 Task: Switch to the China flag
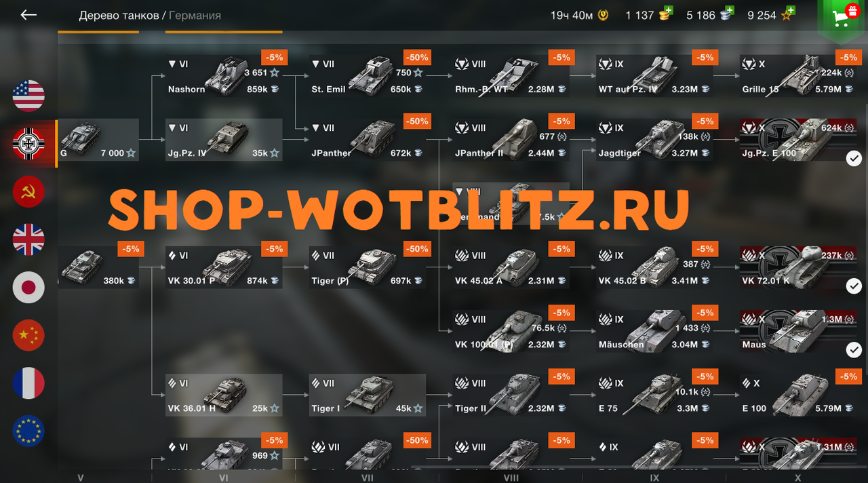point(28,335)
